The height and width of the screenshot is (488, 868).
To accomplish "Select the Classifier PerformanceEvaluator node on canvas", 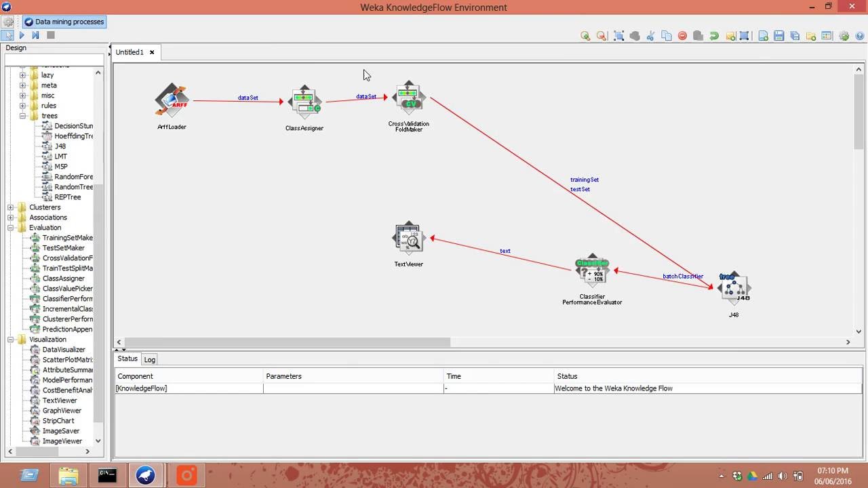I will click(x=592, y=272).
